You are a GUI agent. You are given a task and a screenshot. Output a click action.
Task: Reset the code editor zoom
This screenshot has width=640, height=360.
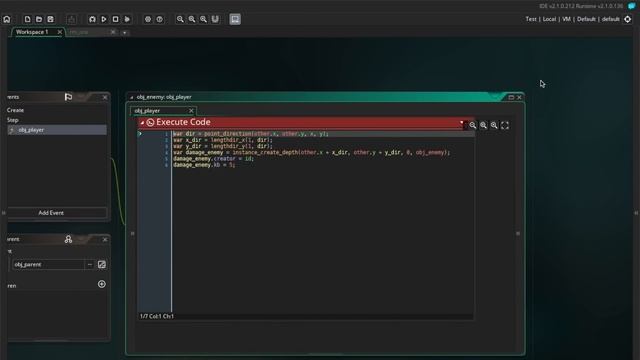tap(483, 125)
